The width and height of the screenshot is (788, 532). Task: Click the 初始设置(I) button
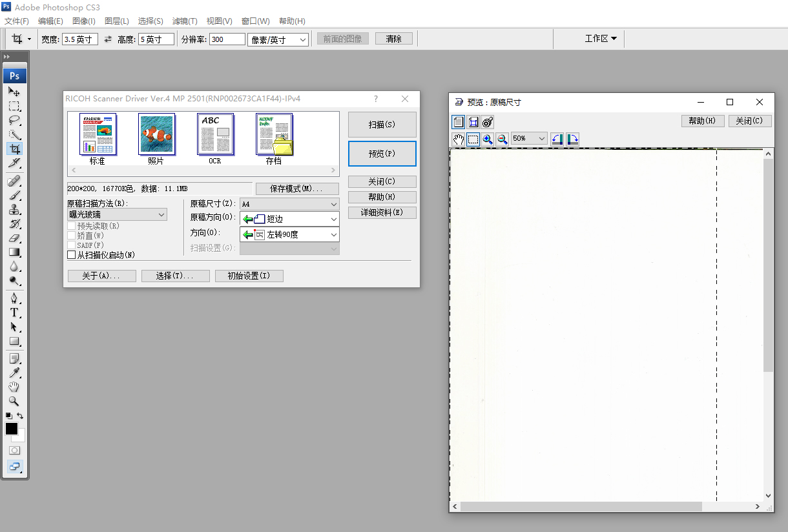click(x=249, y=276)
